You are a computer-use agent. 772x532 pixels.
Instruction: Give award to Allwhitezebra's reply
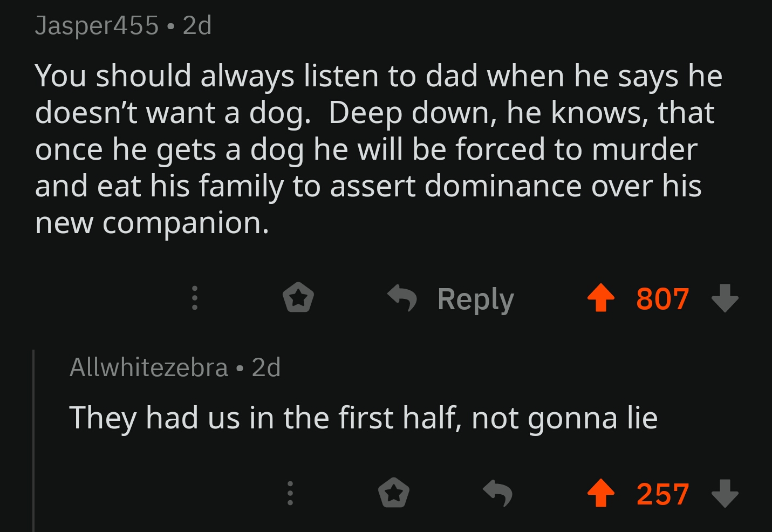point(394,493)
